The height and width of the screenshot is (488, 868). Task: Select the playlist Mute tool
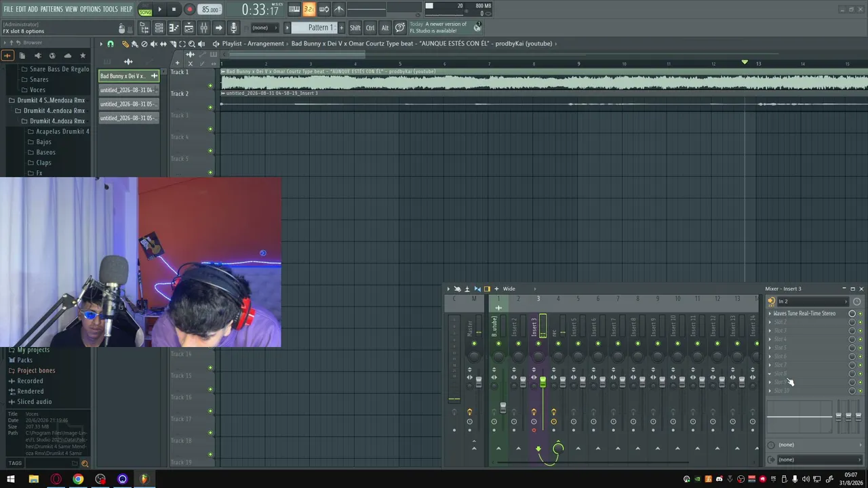pos(153,44)
